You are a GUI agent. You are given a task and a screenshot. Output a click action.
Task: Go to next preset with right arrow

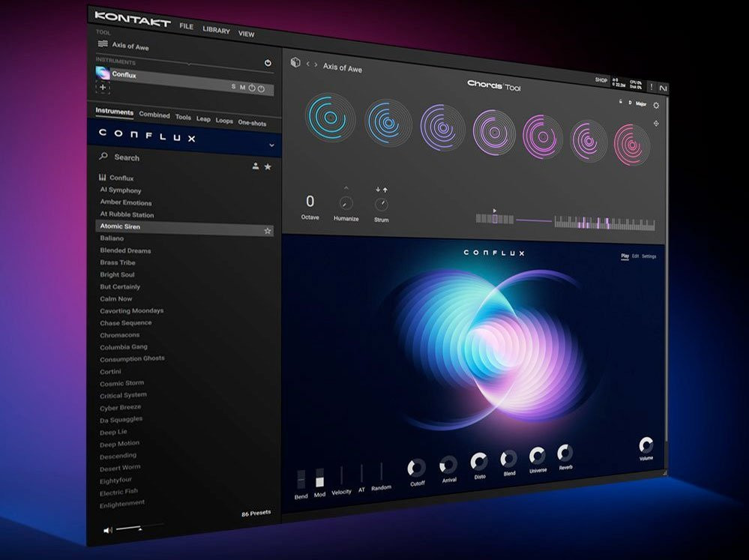316,66
